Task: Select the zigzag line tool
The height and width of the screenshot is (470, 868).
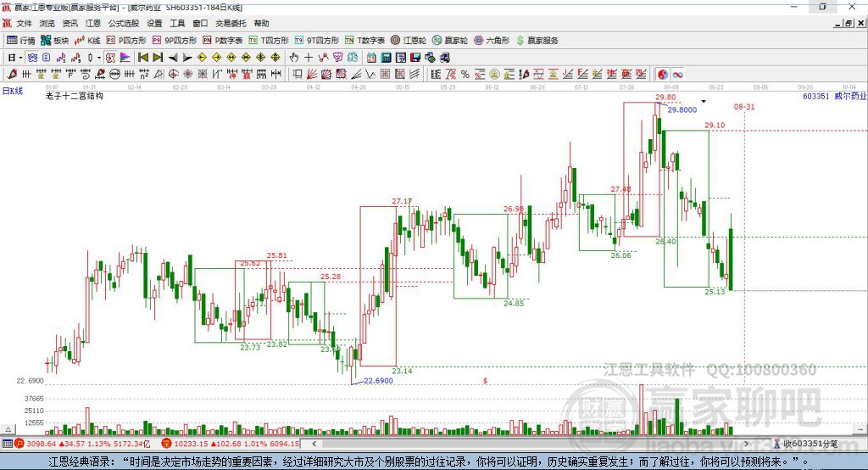Action: click(x=370, y=75)
